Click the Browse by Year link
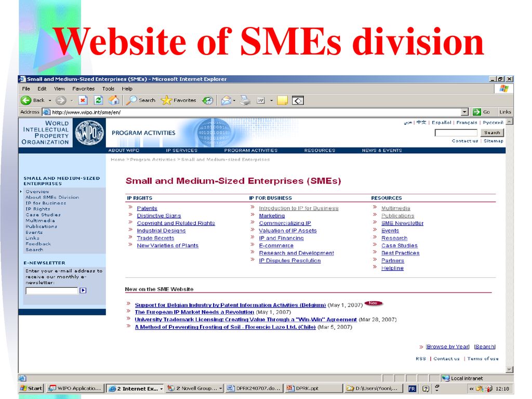The image size is (532, 399). (447, 347)
